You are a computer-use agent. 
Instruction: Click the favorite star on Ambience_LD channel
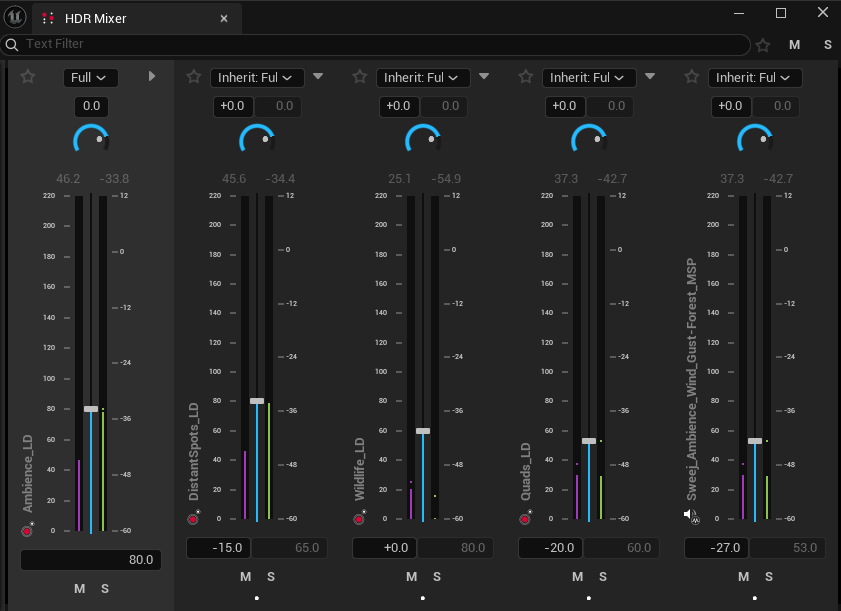point(27,77)
